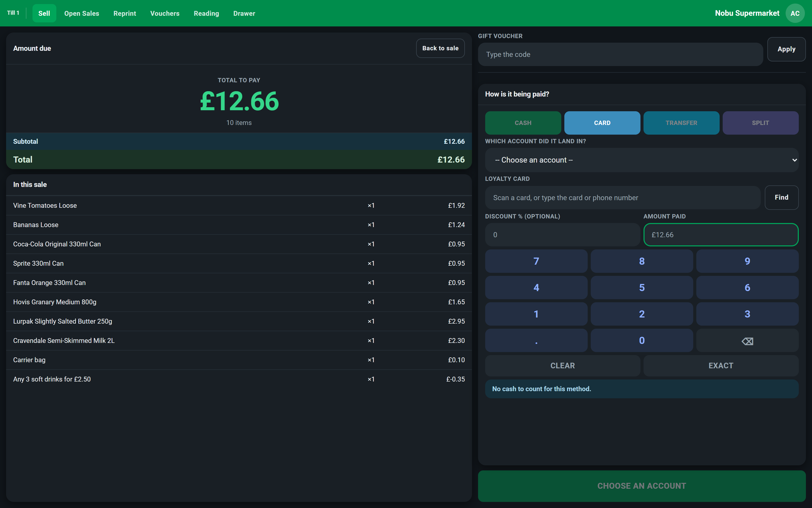Viewport: 812px width, 508px height.
Task: Tap keypad digit 3
Action: click(747, 314)
